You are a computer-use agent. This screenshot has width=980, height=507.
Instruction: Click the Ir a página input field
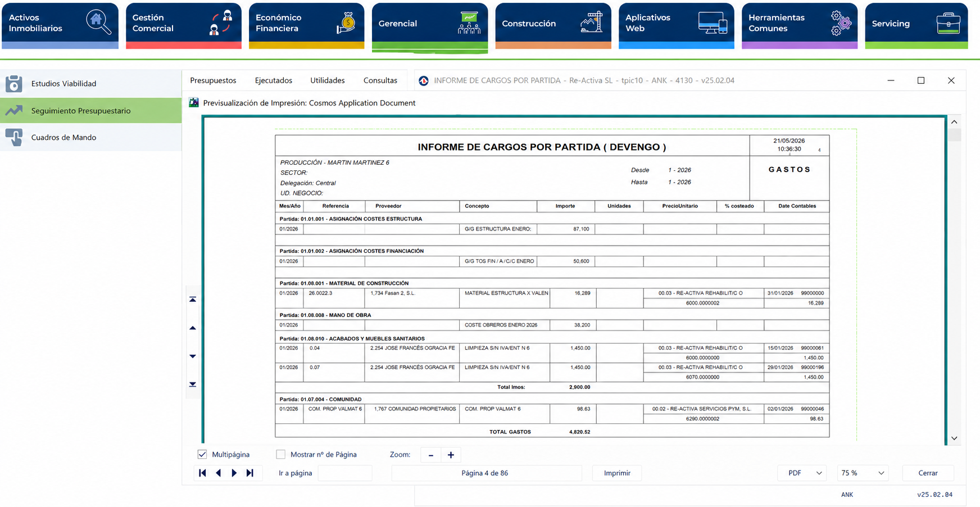coord(345,473)
